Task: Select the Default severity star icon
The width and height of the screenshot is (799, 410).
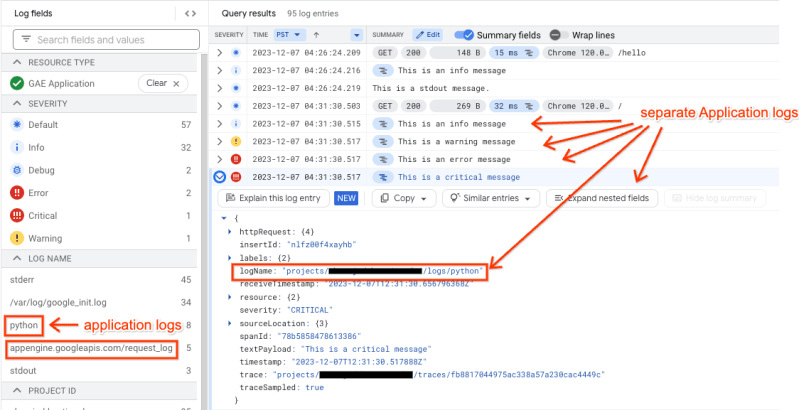Action: (x=17, y=125)
